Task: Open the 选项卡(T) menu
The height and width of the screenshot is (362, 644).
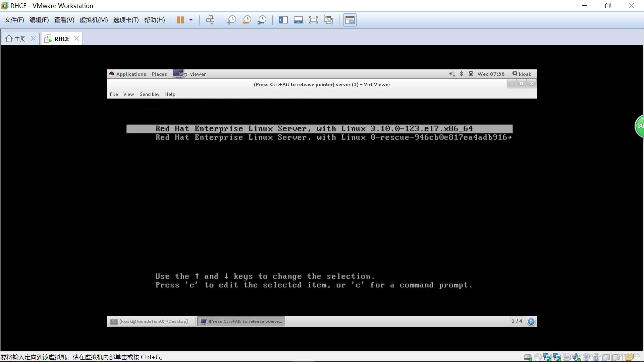Action: coord(126,20)
